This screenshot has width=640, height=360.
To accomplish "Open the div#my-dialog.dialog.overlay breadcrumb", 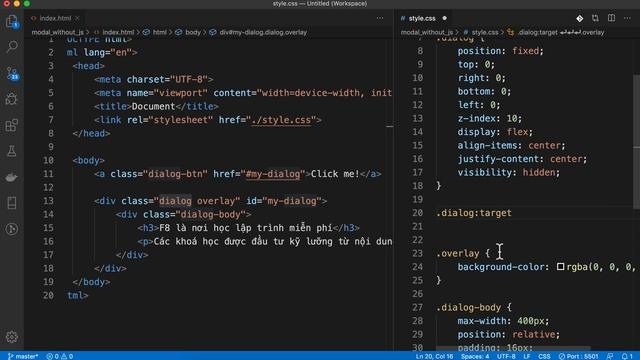I will [258, 32].
